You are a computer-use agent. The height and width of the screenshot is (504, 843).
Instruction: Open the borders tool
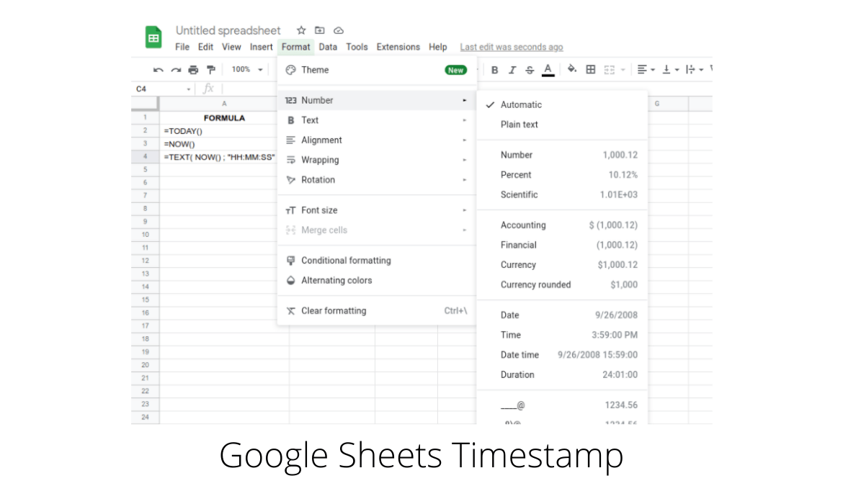tap(590, 69)
